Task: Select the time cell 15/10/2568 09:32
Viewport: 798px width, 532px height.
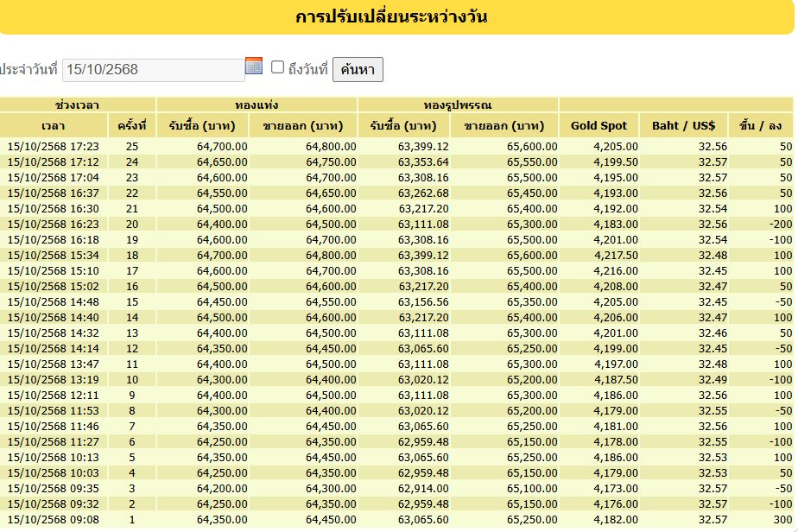Action: tap(54, 503)
